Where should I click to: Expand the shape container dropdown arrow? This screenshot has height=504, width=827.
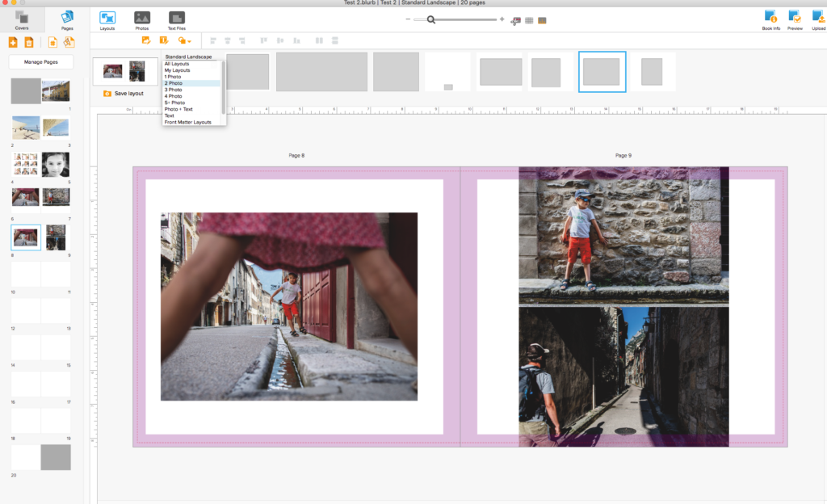tap(189, 40)
